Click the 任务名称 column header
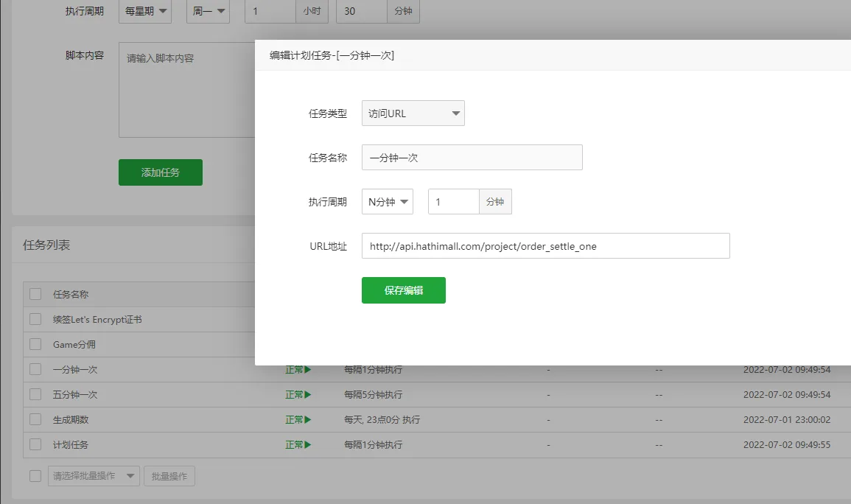Viewport: 851px width, 504px height. (x=71, y=294)
